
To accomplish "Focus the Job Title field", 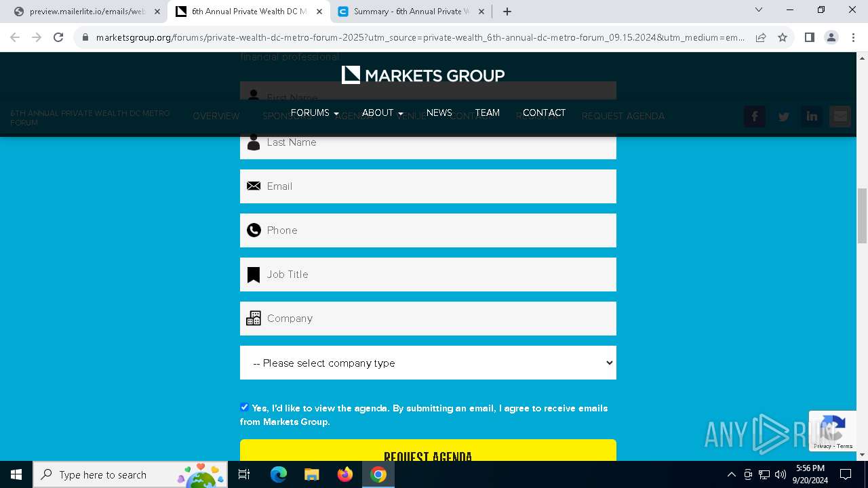I will tap(428, 274).
